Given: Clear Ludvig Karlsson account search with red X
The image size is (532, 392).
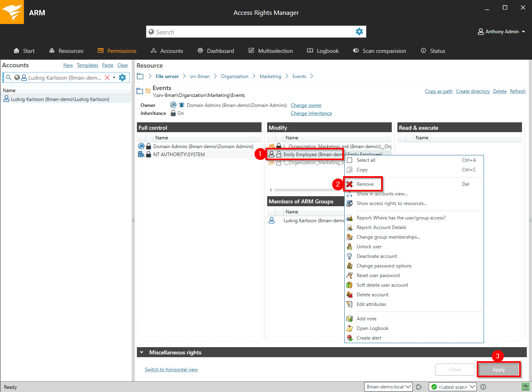Looking at the screenshot, I should tap(107, 78).
